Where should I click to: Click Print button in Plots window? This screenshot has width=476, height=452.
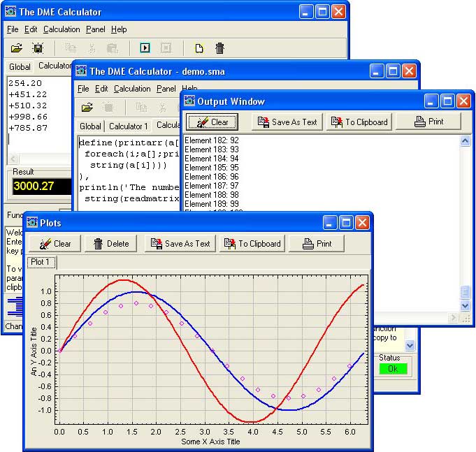[x=317, y=244]
